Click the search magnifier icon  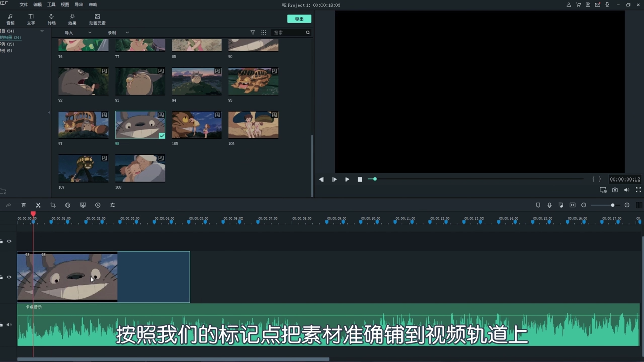308,32
